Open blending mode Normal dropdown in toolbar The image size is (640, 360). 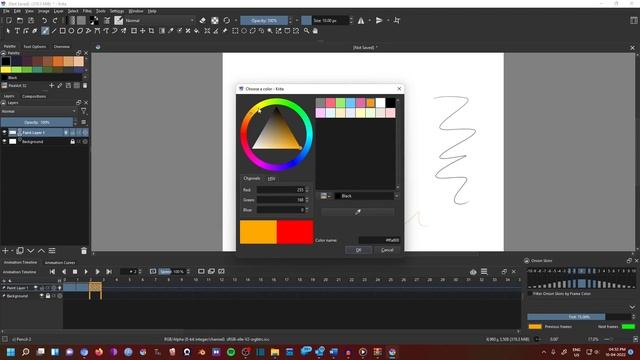[159, 20]
